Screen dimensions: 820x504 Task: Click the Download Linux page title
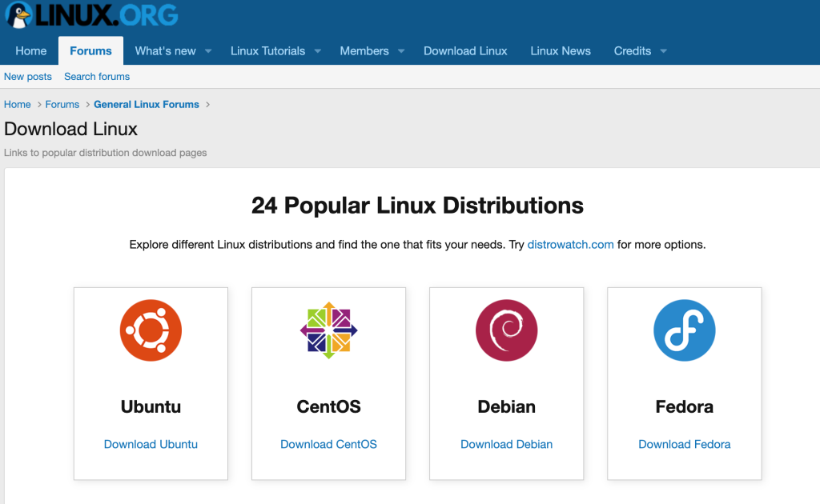[70, 129]
